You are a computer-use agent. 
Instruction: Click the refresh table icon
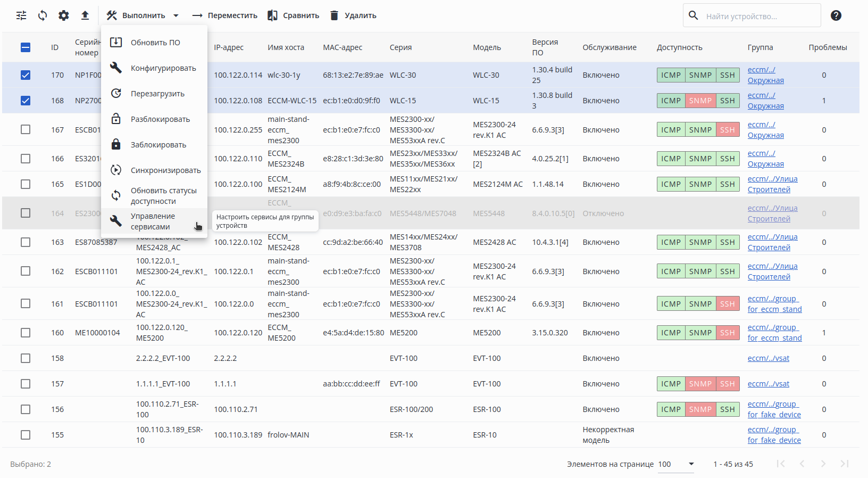43,15
